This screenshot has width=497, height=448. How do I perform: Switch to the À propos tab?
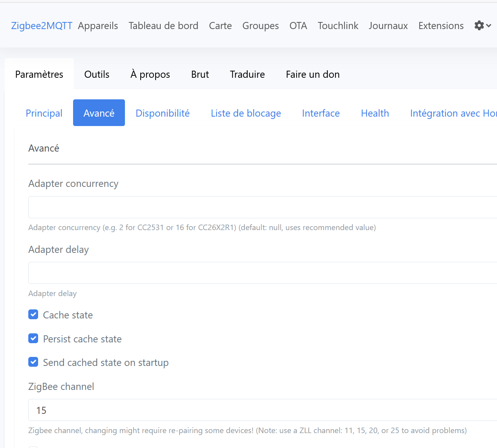pos(150,74)
